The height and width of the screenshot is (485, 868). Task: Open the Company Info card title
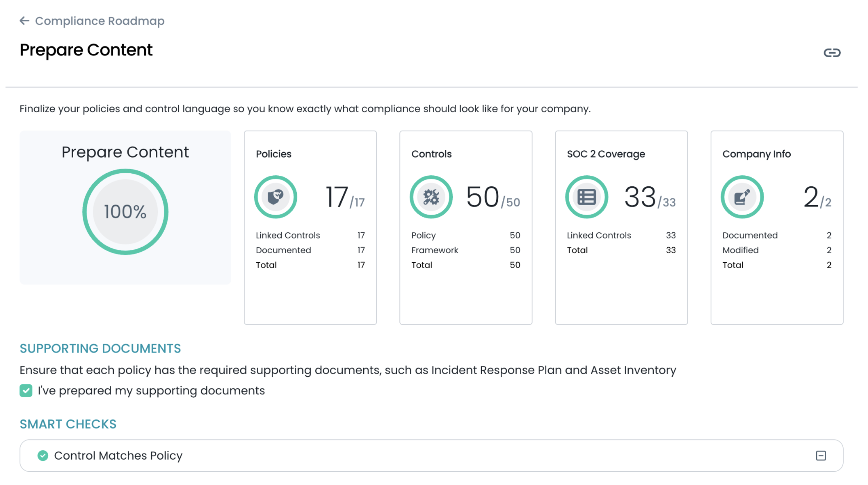[756, 154]
